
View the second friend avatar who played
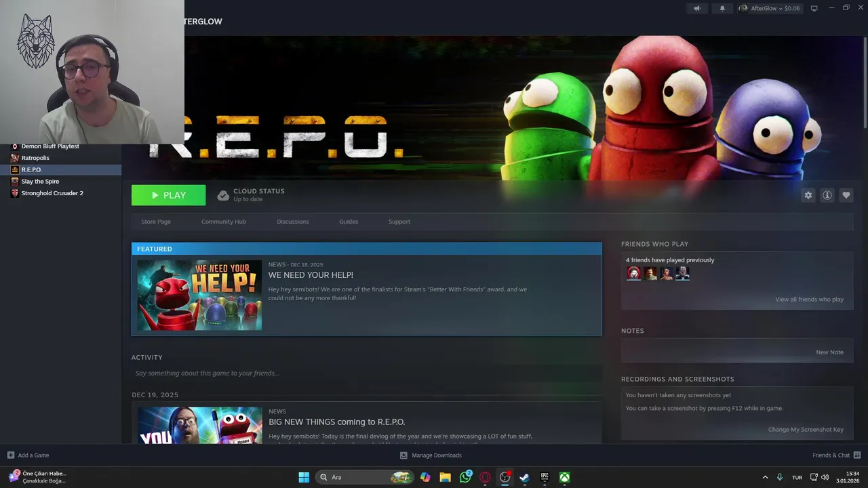coord(650,273)
